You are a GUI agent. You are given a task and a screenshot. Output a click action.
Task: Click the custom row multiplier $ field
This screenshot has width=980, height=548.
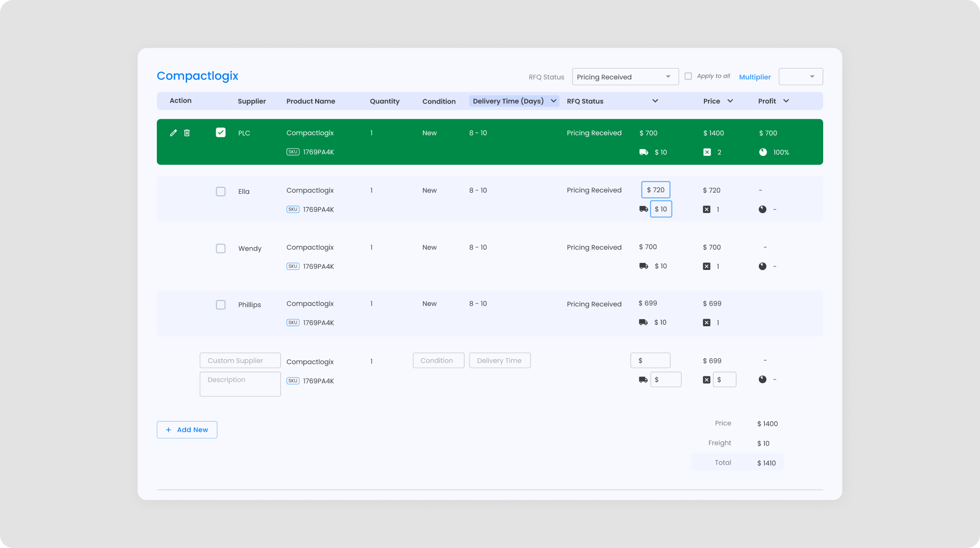[x=725, y=380]
